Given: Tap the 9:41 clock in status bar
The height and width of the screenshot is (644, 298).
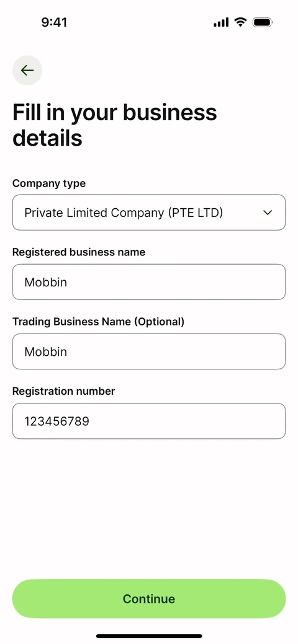Looking at the screenshot, I should (54, 22).
